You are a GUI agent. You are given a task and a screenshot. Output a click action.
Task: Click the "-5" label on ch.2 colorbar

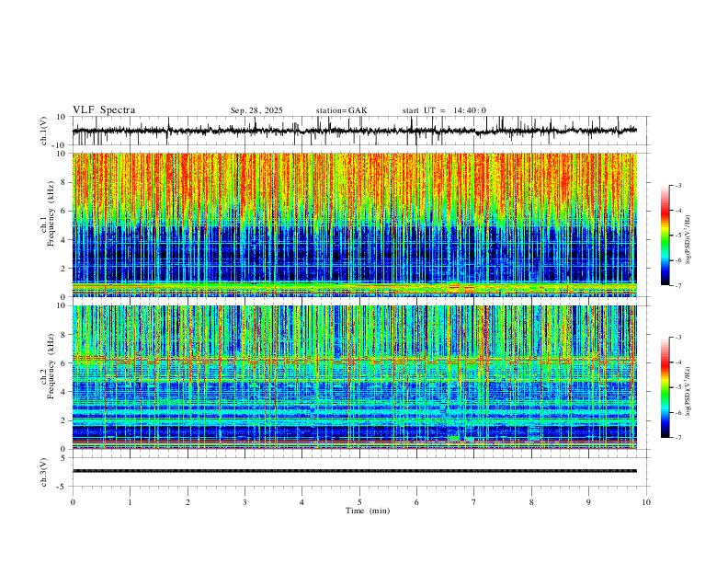pos(677,387)
